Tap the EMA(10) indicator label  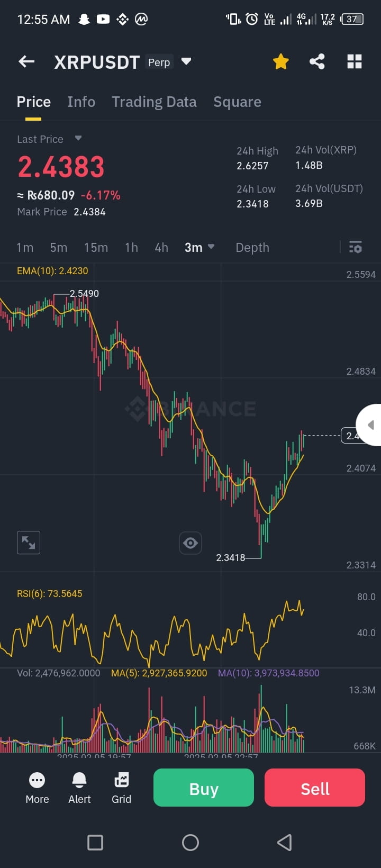point(52,271)
